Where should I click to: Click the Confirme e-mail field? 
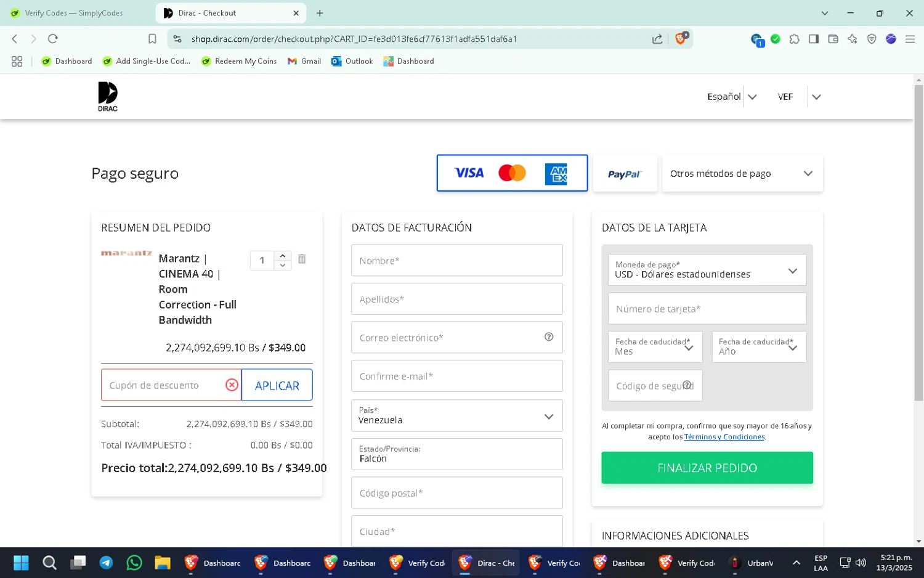(x=457, y=376)
